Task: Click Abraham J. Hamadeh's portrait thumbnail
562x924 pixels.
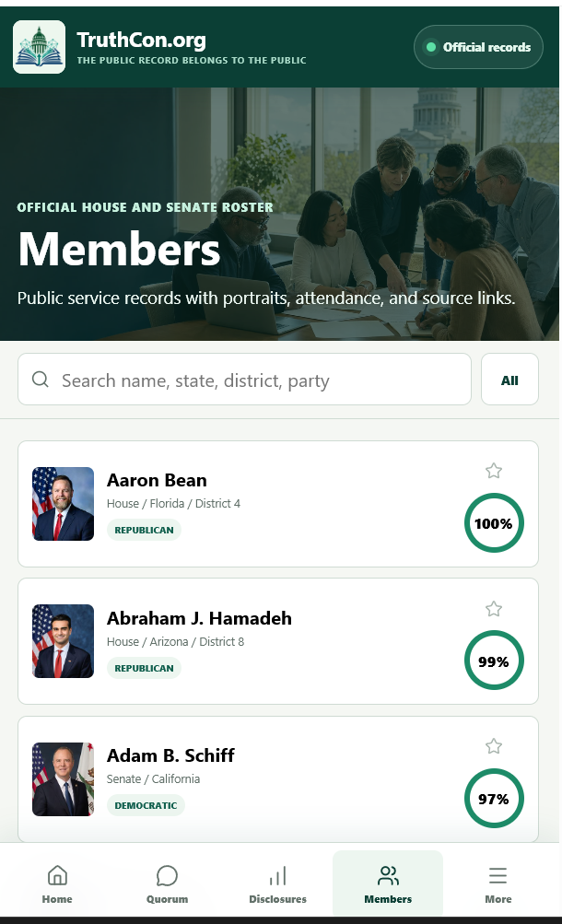Action: pos(63,641)
